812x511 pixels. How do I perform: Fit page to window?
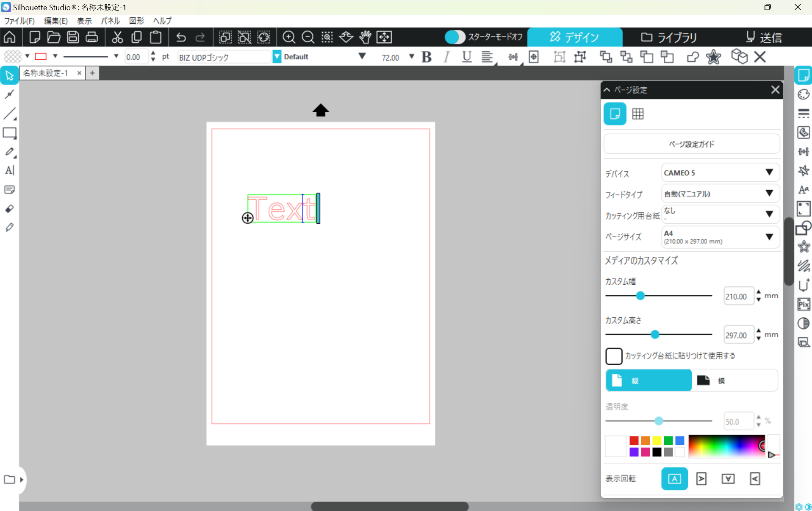[384, 37]
